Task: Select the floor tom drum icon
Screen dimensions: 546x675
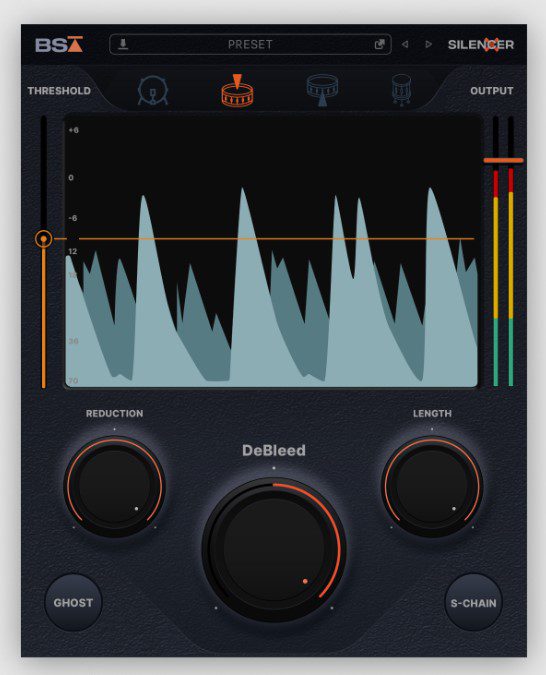Action: click(x=401, y=90)
